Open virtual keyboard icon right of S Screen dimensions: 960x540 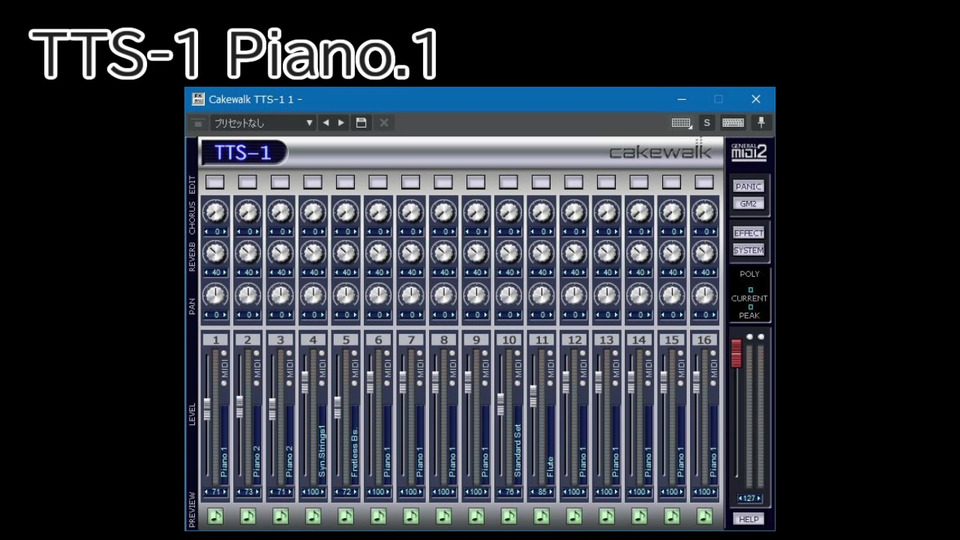click(733, 122)
